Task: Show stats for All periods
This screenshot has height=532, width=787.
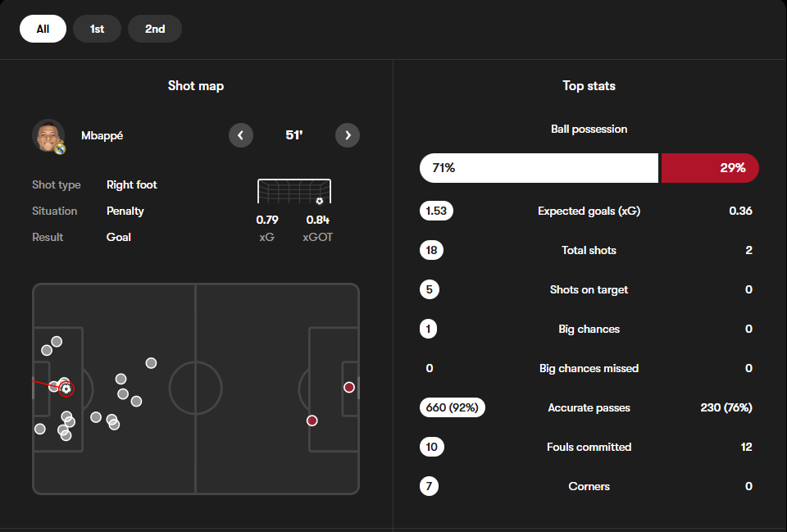Action: (43, 29)
